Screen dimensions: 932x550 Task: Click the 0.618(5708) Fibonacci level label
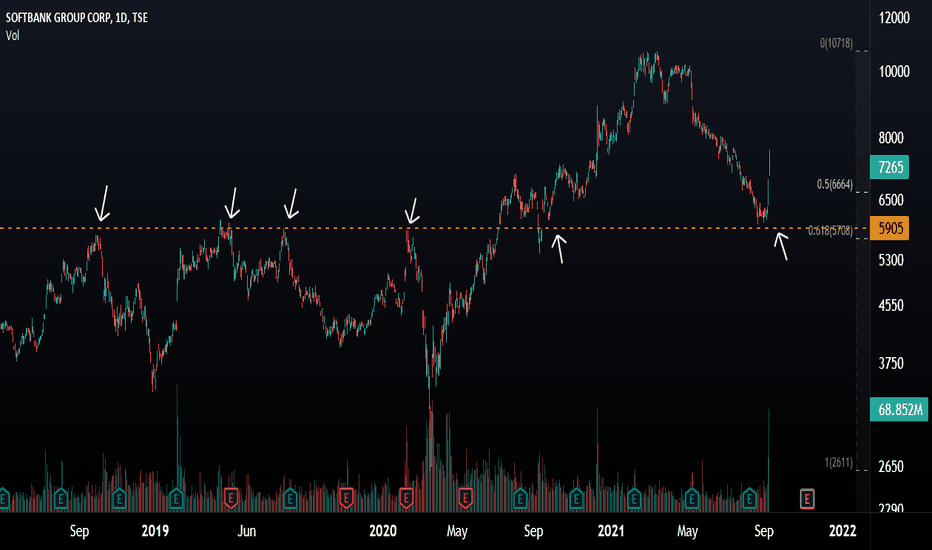[x=830, y=231]
